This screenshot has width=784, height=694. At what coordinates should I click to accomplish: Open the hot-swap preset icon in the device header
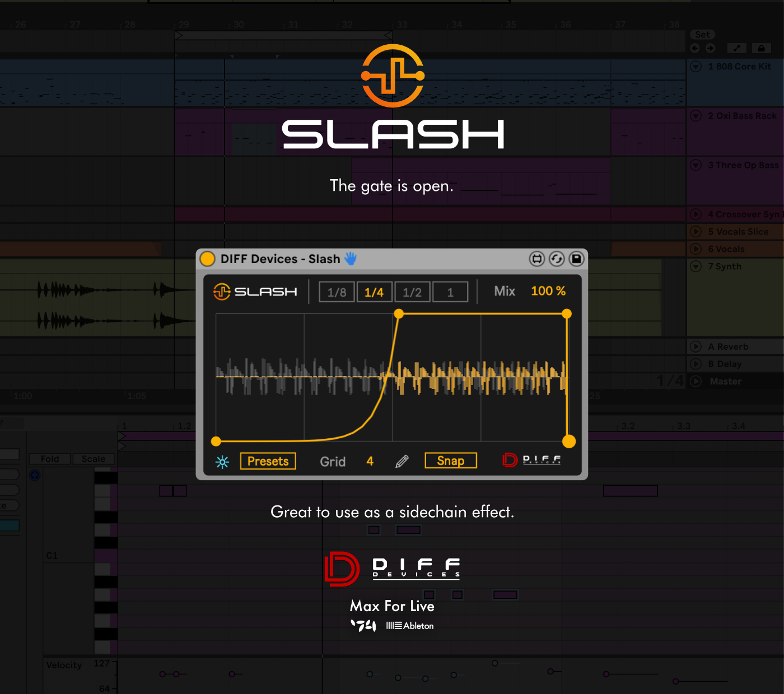click(x=537, y=259)
